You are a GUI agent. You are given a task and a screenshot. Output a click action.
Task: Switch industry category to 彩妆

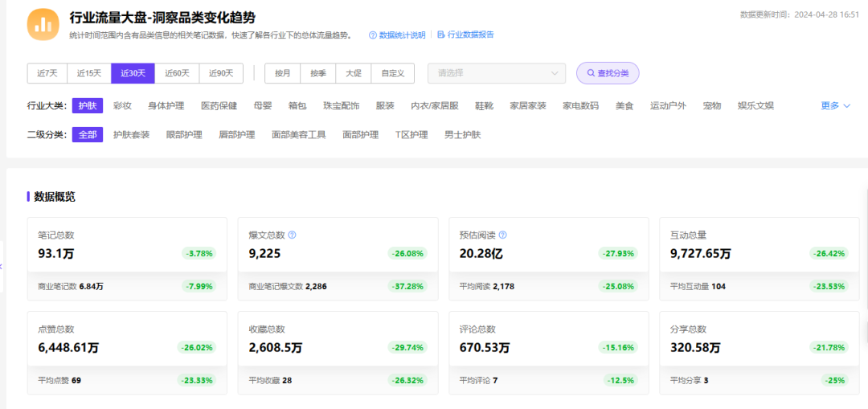[x=122, y=106]
